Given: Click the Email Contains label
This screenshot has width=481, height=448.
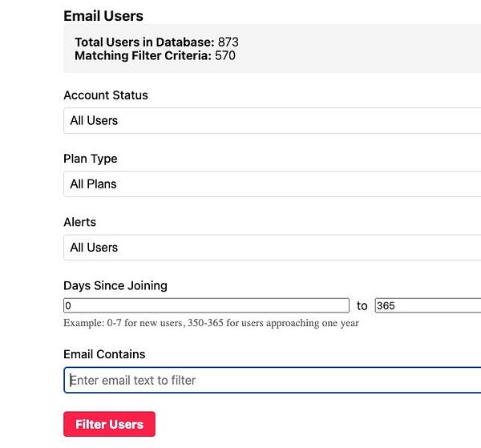Looking at the screenshot, I should pyautogui.click(x=104, y=354).
